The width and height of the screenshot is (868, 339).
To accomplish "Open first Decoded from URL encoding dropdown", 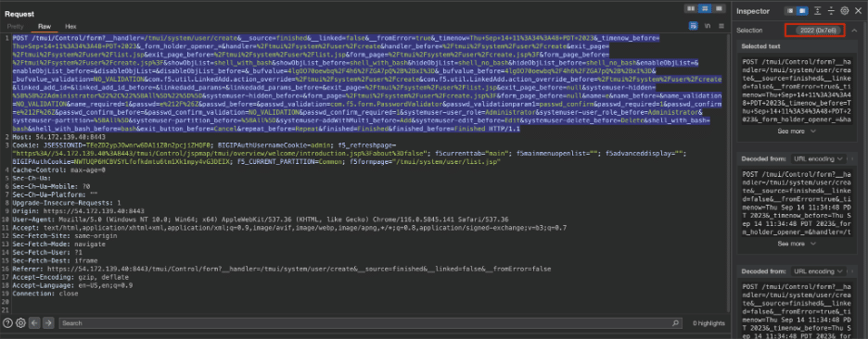I will [819, 158].
